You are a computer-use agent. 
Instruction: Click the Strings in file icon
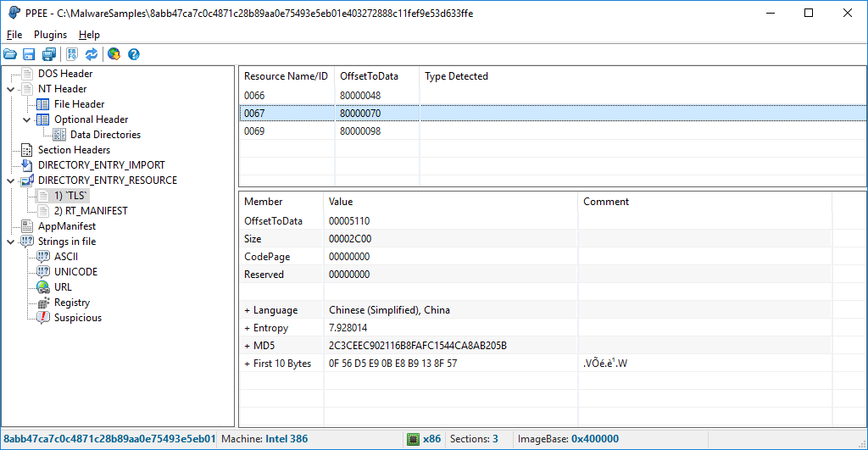pyautogui.click(x=26, y=242)
